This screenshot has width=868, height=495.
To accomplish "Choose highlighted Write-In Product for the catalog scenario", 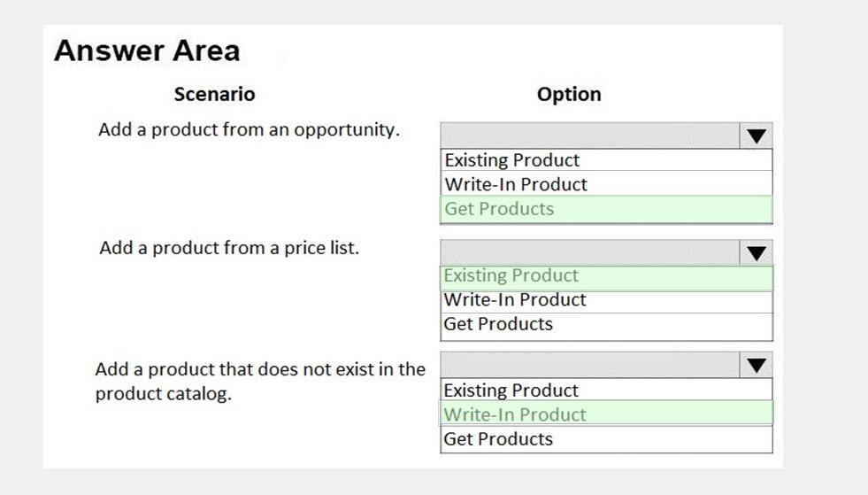I will (x=606, y=414).
